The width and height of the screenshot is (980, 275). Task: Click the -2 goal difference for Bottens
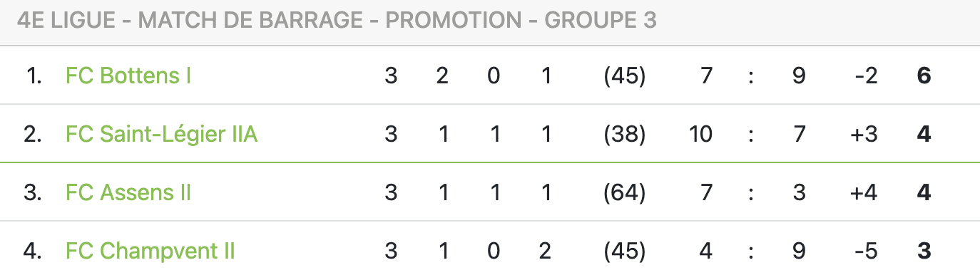(x=866, y=76)
